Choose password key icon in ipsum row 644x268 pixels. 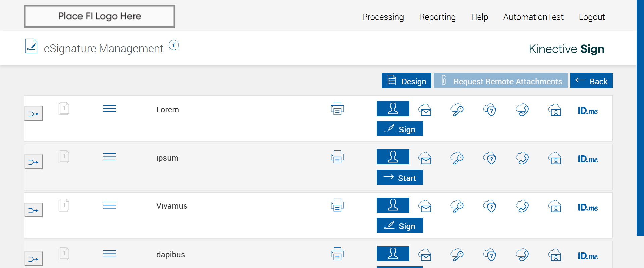coord(457,158)
